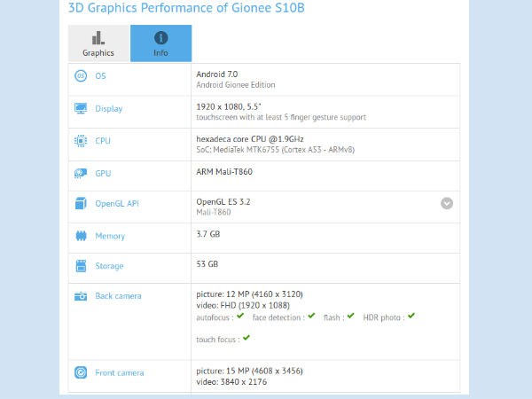Click the SoC: MediaTek MTK6755 text
The height and width of the screenshot is (399, 532).
pyautogui.click(x=275, y=150)
